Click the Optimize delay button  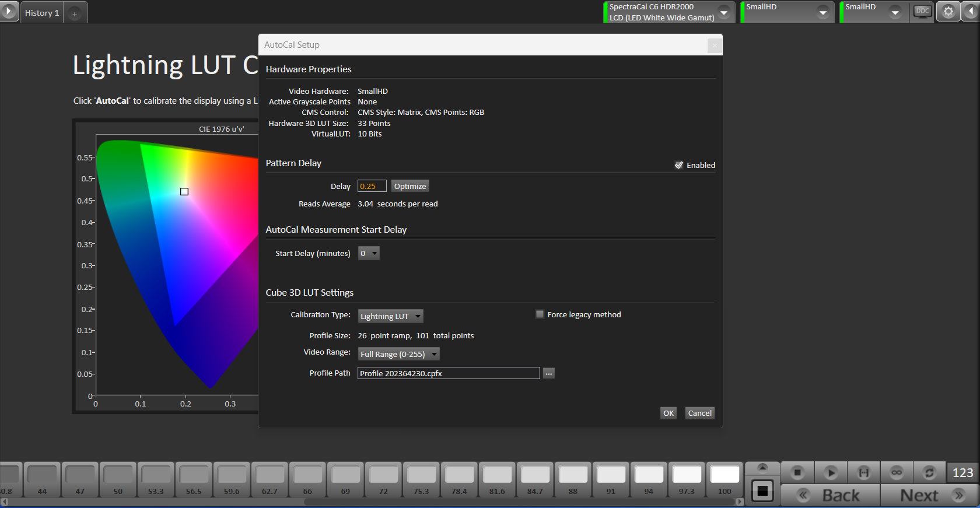coord(410,186)
